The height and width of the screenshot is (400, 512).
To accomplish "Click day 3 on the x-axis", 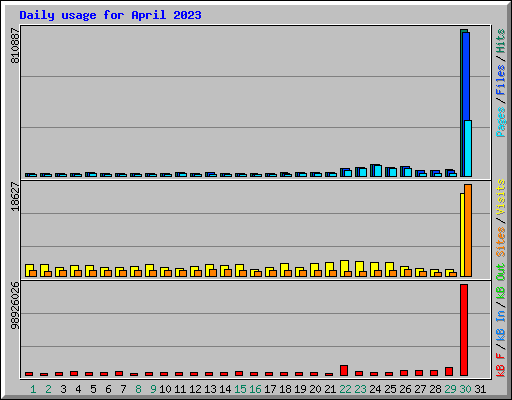I will [x=63, y=389].
